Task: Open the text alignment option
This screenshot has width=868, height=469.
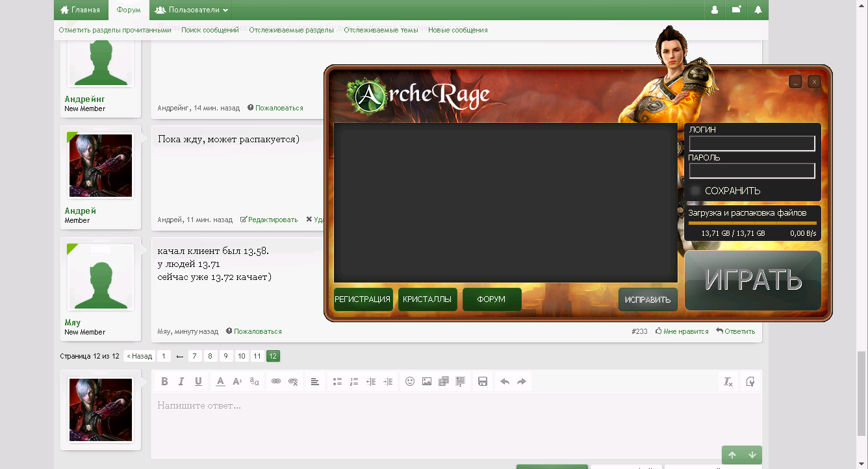Action: point(314,381)
